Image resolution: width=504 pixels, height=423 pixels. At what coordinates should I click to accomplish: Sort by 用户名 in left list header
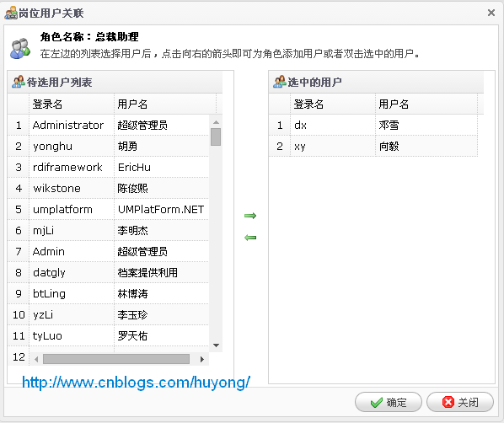(165, 104)
